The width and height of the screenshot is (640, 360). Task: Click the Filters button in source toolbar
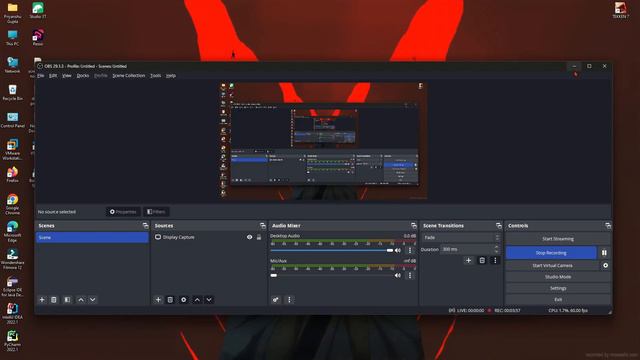pyautogui.click(x=156, y=212)
